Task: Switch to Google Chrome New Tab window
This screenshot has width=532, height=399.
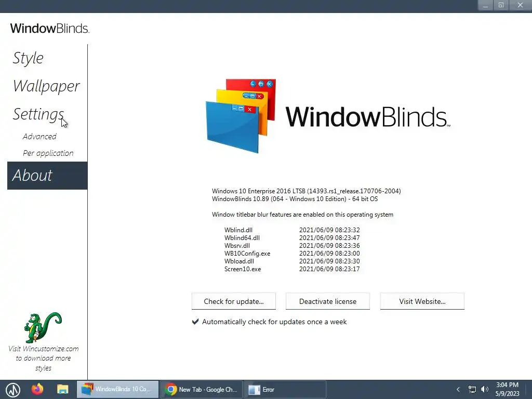Action: pos(201,390)
